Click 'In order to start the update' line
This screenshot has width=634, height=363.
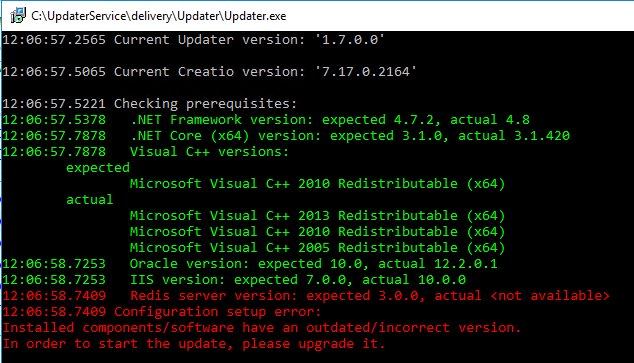tap(194, 344)
